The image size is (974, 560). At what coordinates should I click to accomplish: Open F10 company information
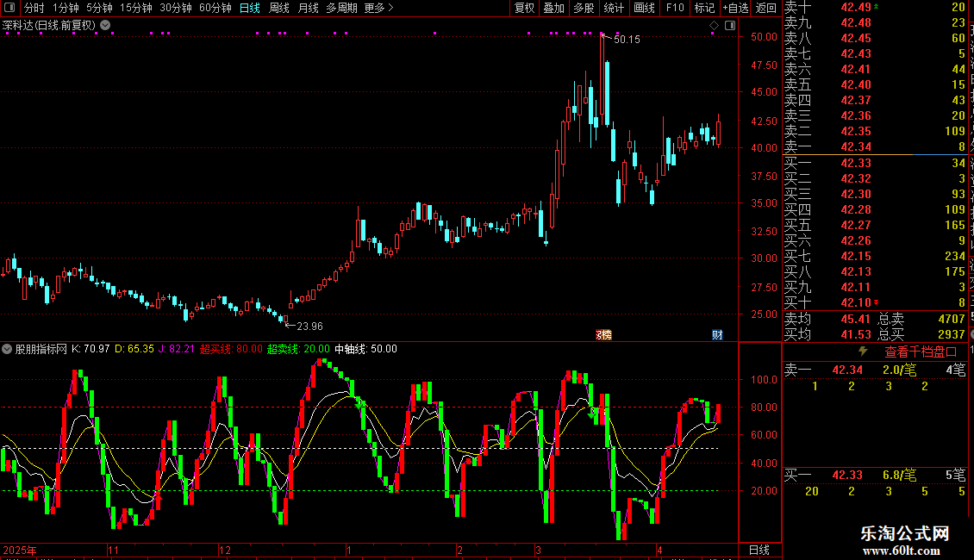[x=675, y=8]
